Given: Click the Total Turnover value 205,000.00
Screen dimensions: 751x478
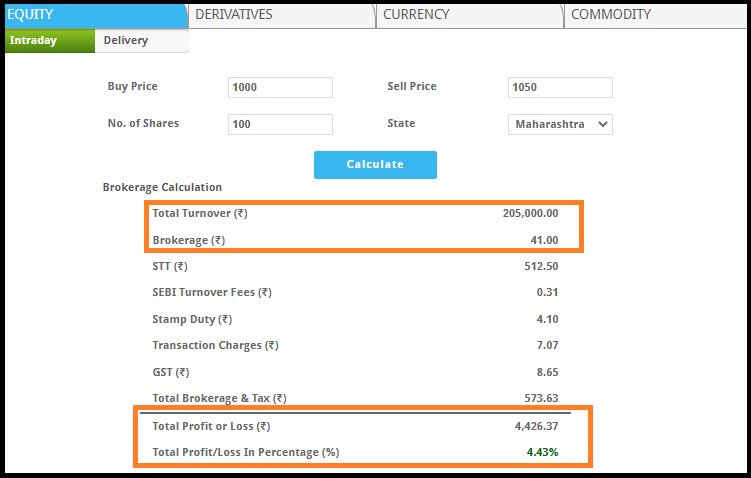Looking at the screenshot, I should point(530,213).
